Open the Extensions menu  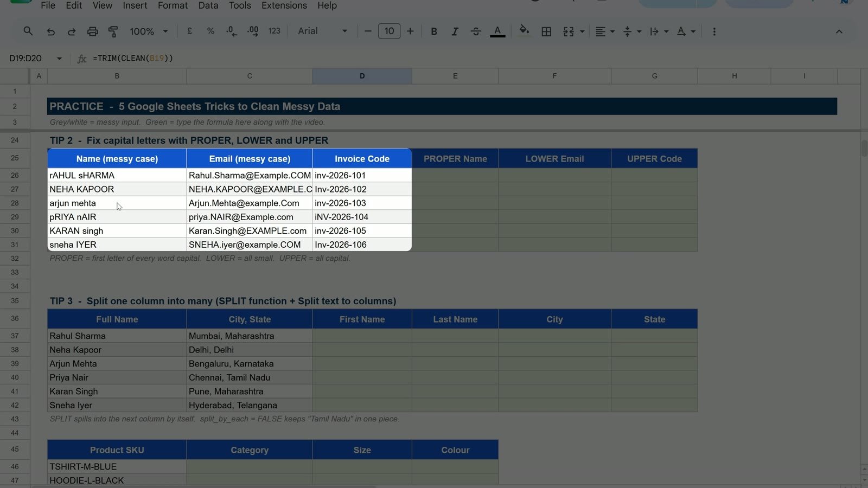pyautogui.click(x=284, y=5)
